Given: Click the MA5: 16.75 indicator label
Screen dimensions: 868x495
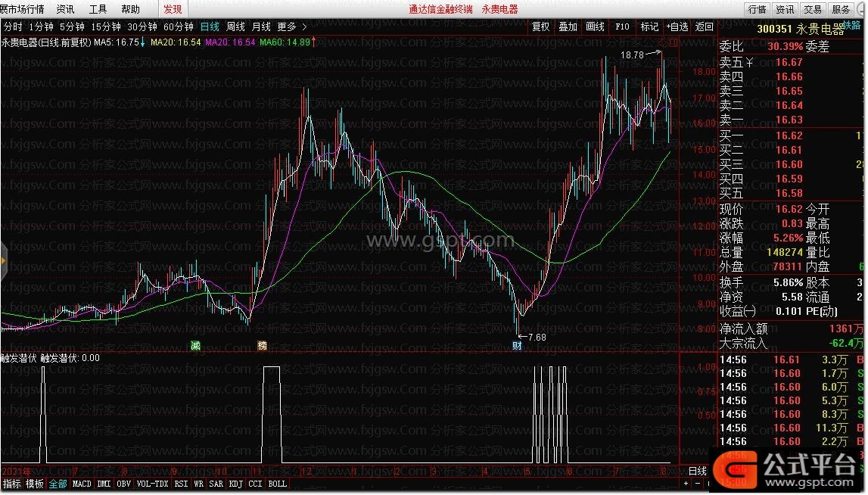Looking at the screenshot, I should (117, 42).
